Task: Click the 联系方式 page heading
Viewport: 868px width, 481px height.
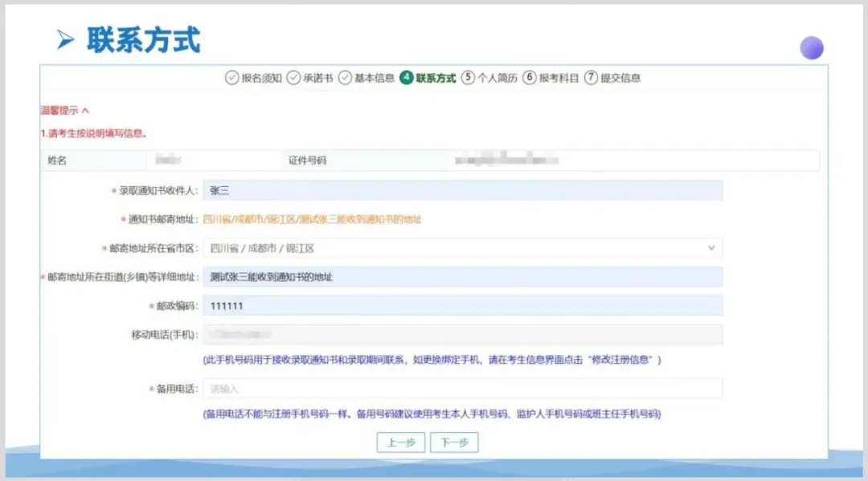Action: click(143, 40)
